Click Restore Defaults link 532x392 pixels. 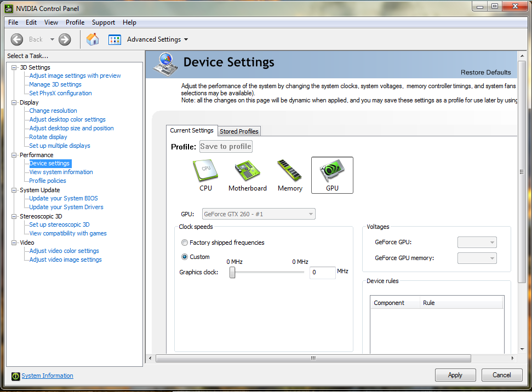(485, 72)
